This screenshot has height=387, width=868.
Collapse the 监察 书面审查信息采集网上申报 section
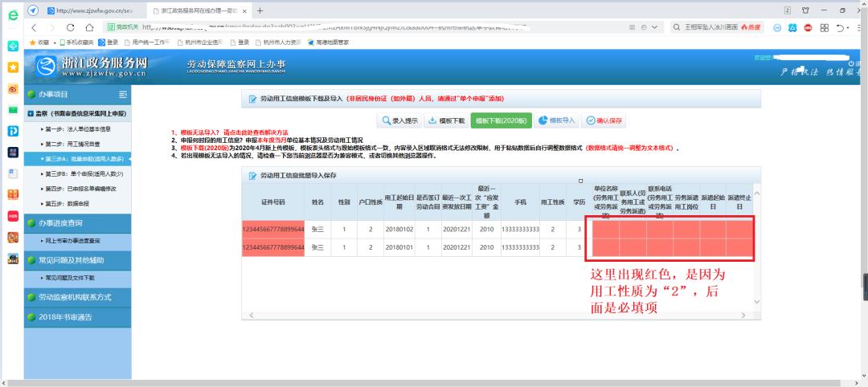click(x=77, y=113)
